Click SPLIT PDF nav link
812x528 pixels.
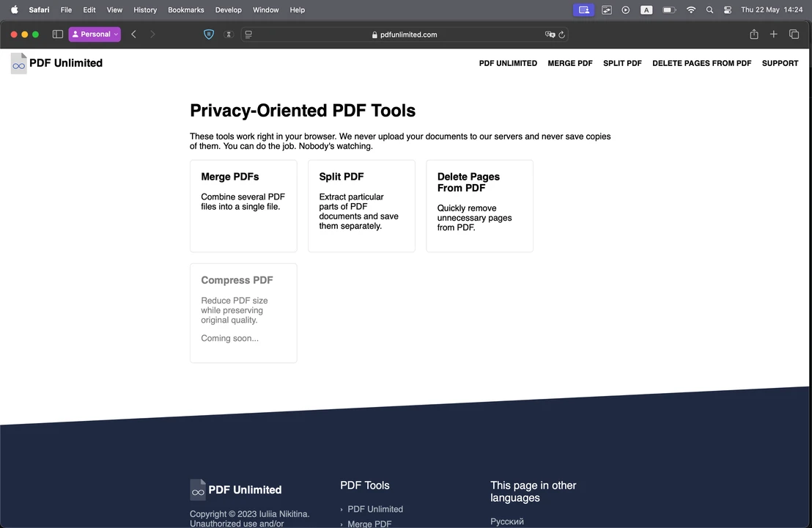(x=622, y=63)
